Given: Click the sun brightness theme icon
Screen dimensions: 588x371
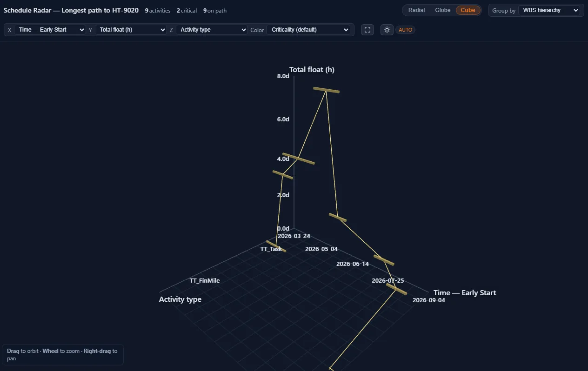Looking at the screenshot, I should (x=387, y=30).
